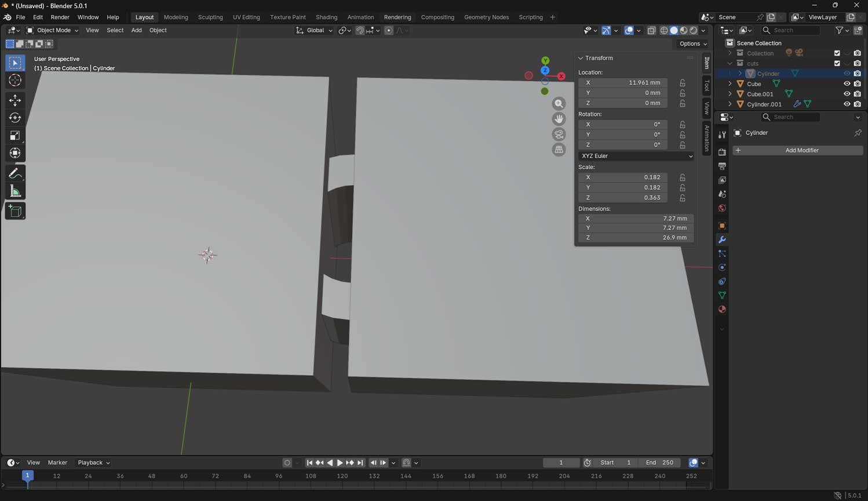This screenshot has height=501, width=868.
Task: Open the Global orientation dropdown
Action: pyautogui.click(x=315, y=30)
